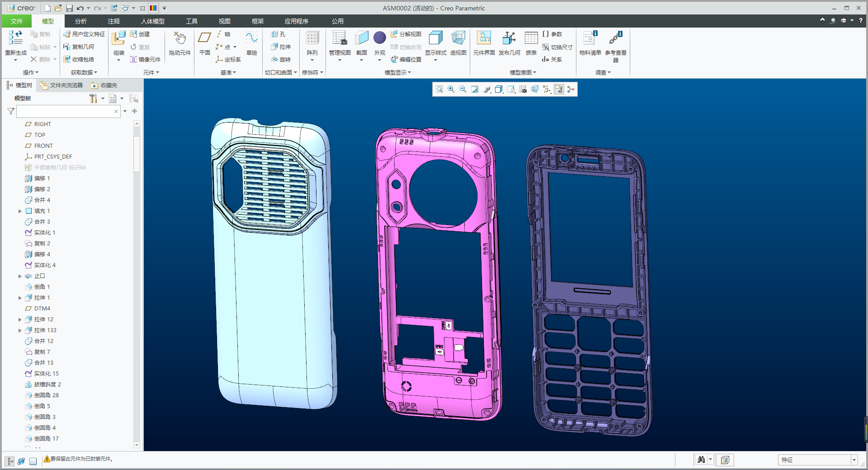Image resolution: width=868 pixels, height=470 pixels.
Task: Click the refit view icon in graphics toolbar
Action: tap(439, 89)
